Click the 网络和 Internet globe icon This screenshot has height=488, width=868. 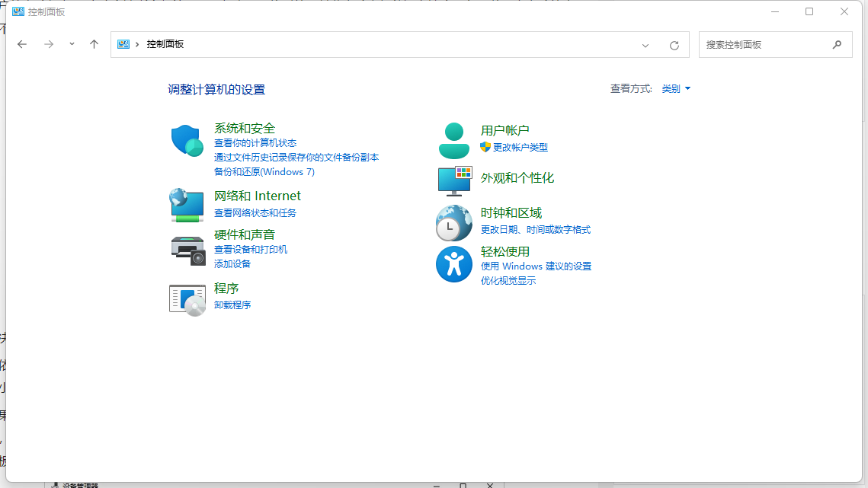tap(187, 205)
